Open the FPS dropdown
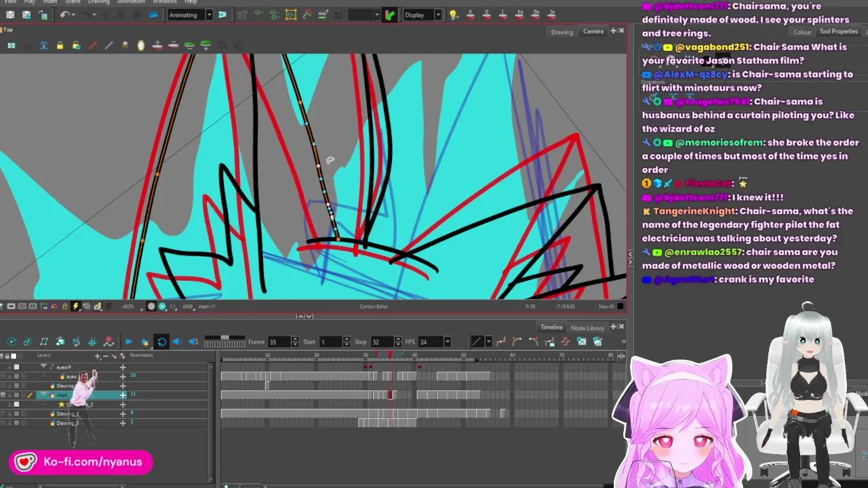This screenshot has width=868, height=488. 448,342
